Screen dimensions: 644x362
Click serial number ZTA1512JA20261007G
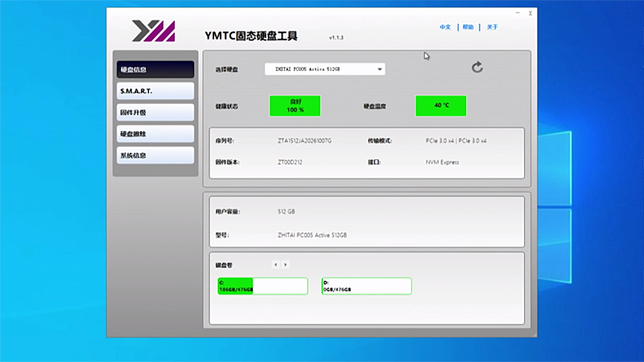tap(304, 141)
